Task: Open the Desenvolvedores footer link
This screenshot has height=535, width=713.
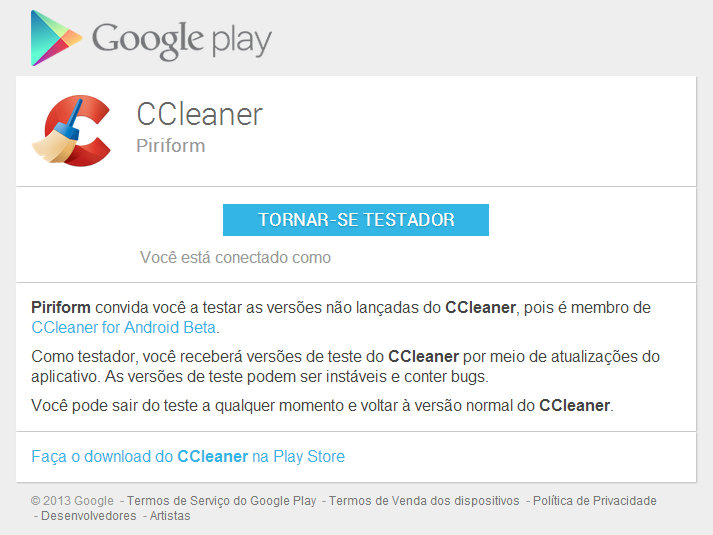Action: point(89,515)
